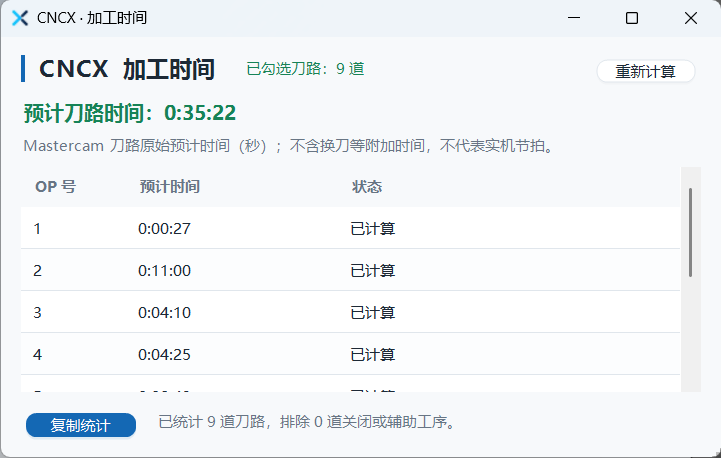The height and width of the screenshot is (458, 721).
Task: Click the 重新计算 recalculate button
Action: pyautogui.click(x=646, y=71)
